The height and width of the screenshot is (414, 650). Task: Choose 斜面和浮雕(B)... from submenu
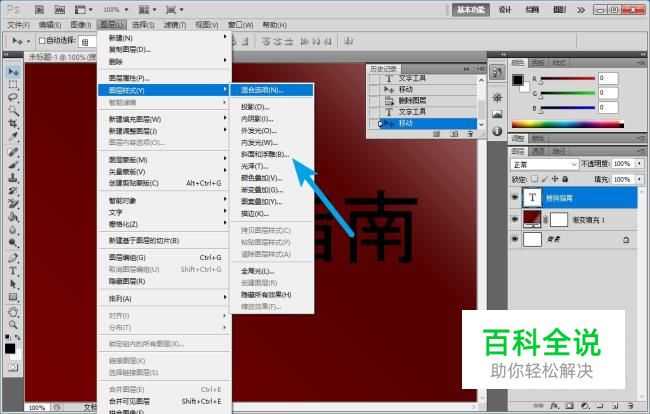265,154
